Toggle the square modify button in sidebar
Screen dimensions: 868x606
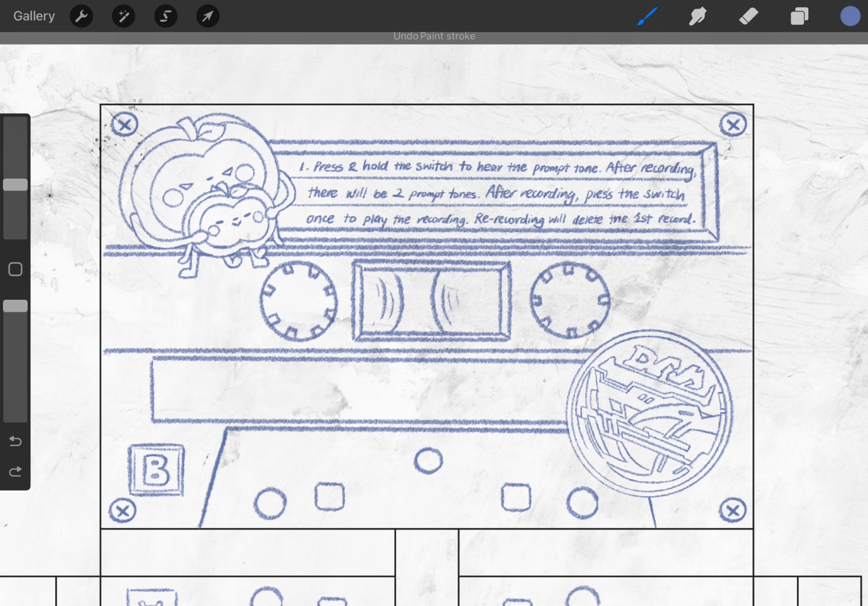point(15,269)
